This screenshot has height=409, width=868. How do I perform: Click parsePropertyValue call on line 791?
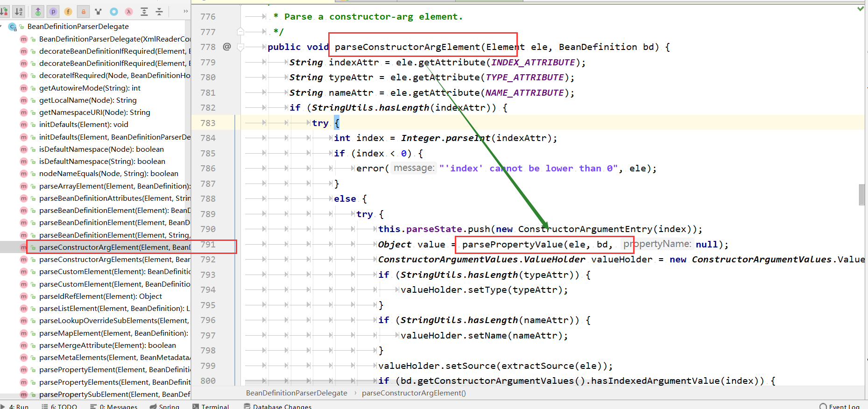pos(512,244)
